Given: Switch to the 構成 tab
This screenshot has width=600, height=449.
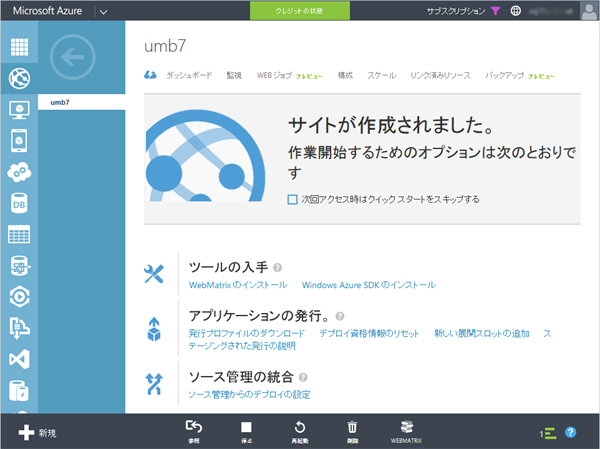Looking at the screenshot, I should point(345,75).
